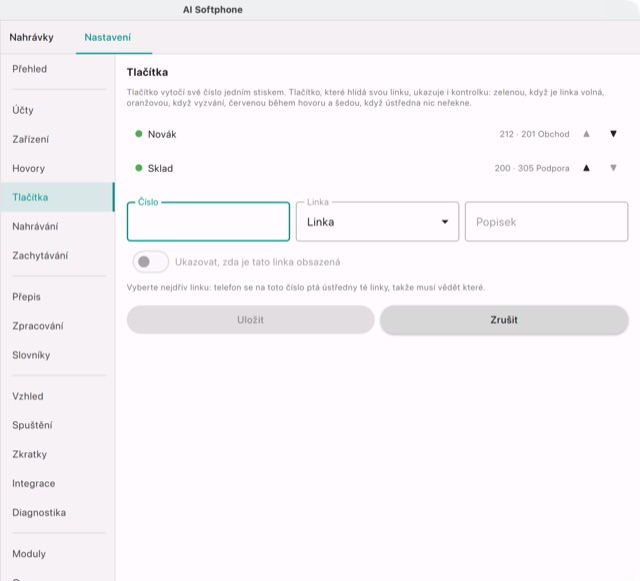Move Novák button up with arrow
The image size is (640, 581).
point(586,134)
